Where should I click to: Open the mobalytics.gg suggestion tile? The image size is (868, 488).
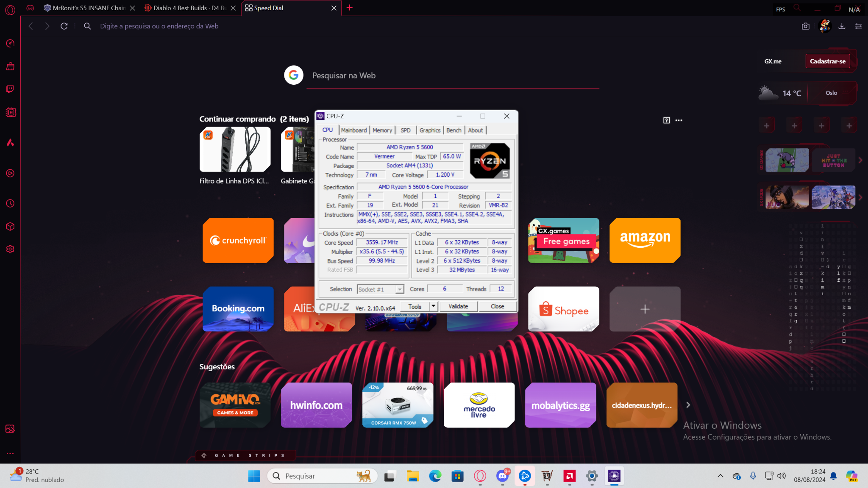tap(561, 405)
